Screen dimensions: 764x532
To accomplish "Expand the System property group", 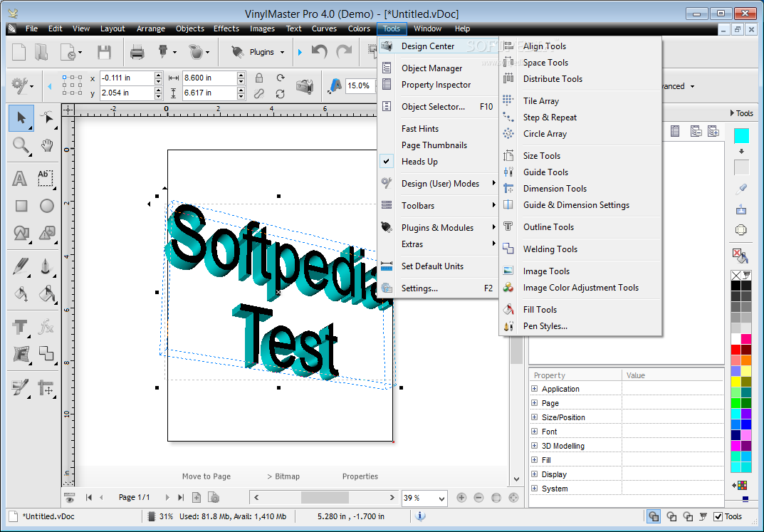I will [x=534, y=488].
